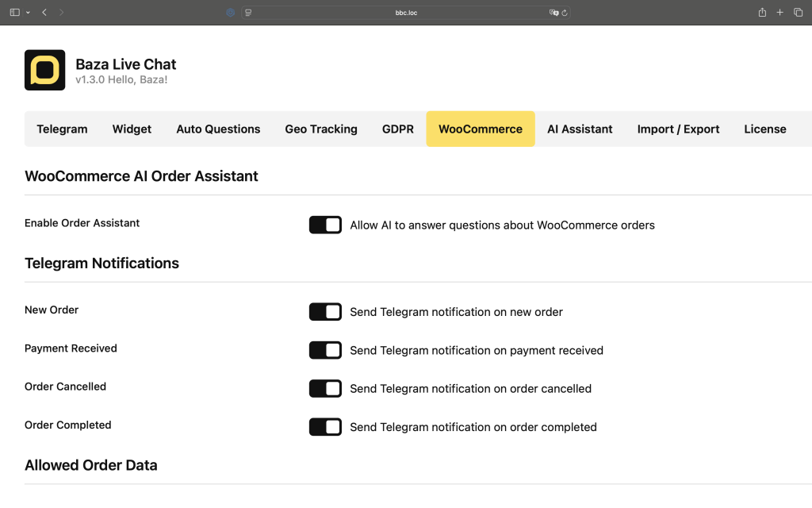The image size is (812, 508).
Task: Open the sidebar options dropdown arrow
Action: 28,13
